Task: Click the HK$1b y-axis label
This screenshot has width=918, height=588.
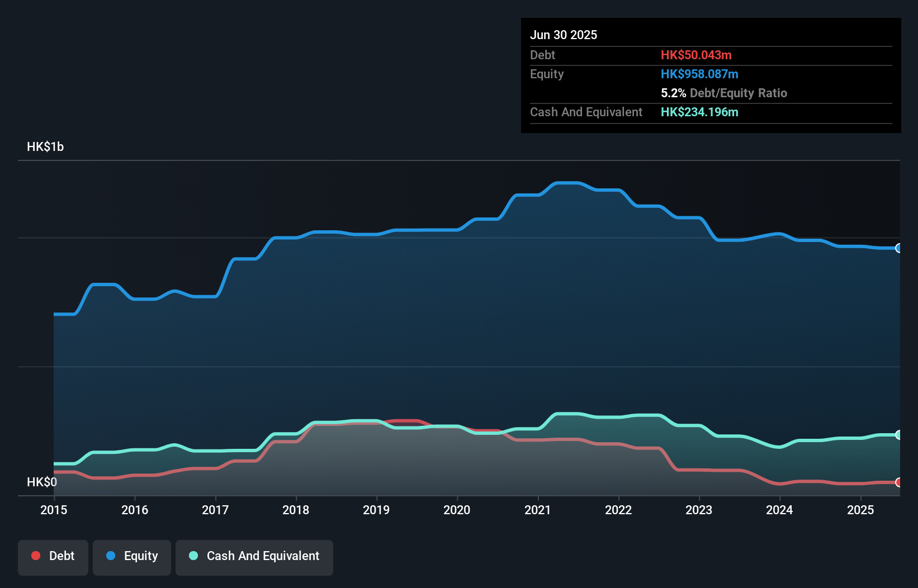Action: click(x=45, y=147)
